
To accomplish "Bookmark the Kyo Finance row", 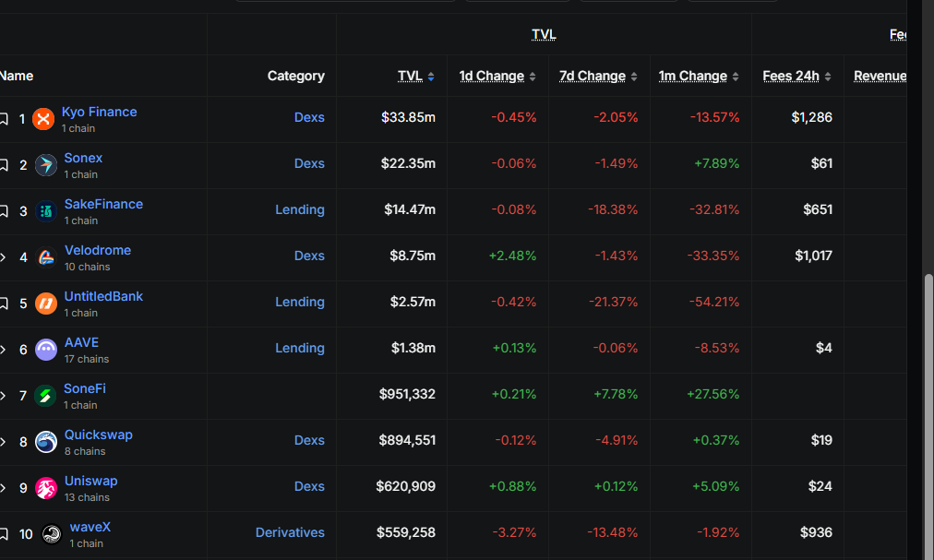I will click(4, 119).
